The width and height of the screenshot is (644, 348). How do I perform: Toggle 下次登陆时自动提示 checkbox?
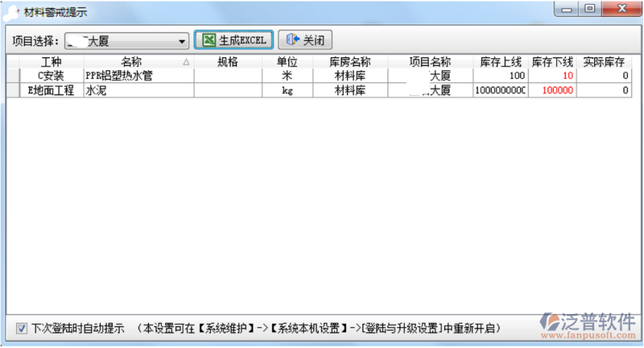click(22, 329)
